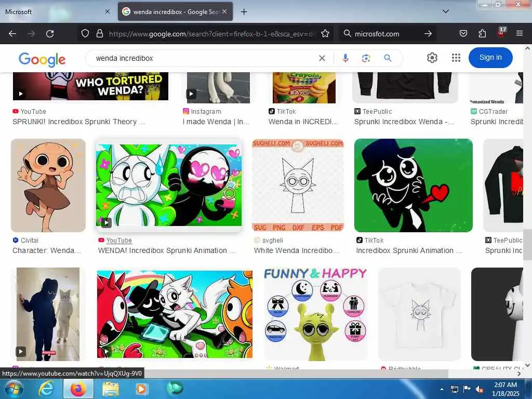This screenshot has width=532, height=399.
Task: Open Google quick settings gear
Action: tap(432, 58)
